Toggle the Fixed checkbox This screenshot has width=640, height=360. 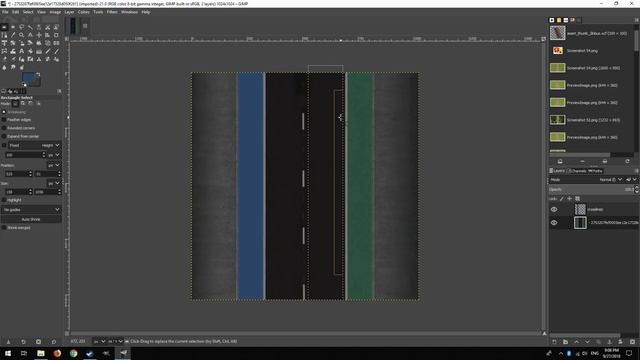pos(4,145)
